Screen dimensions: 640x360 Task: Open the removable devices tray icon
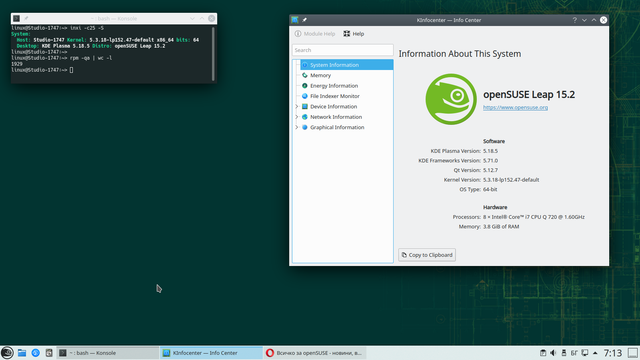point(564,353)
